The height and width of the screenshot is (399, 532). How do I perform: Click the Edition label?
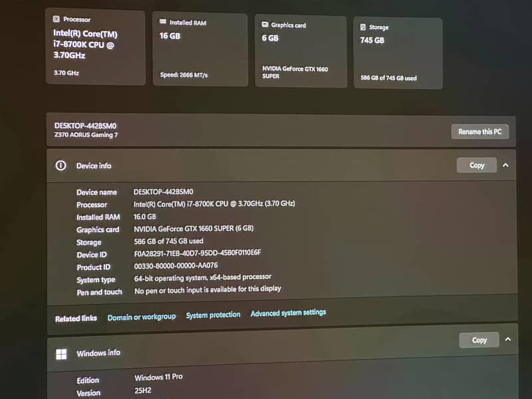click(88, 380)
